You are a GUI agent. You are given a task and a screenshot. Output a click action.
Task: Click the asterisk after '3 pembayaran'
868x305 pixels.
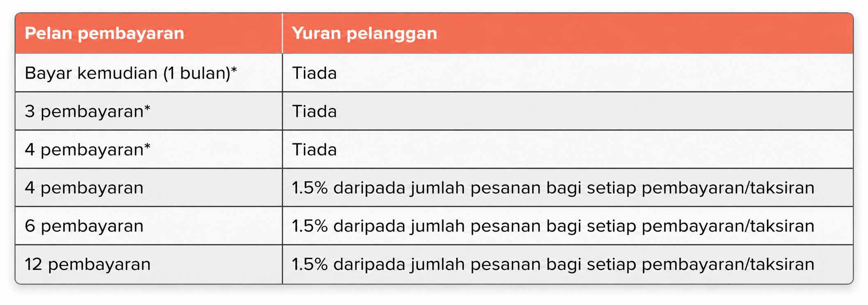click(x=147, y=108)
